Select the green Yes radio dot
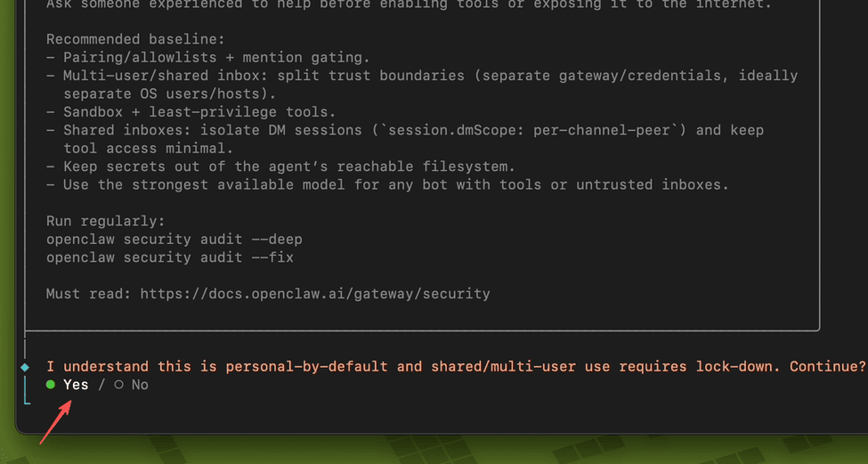The image size is (868, 464). pos(52,385)
